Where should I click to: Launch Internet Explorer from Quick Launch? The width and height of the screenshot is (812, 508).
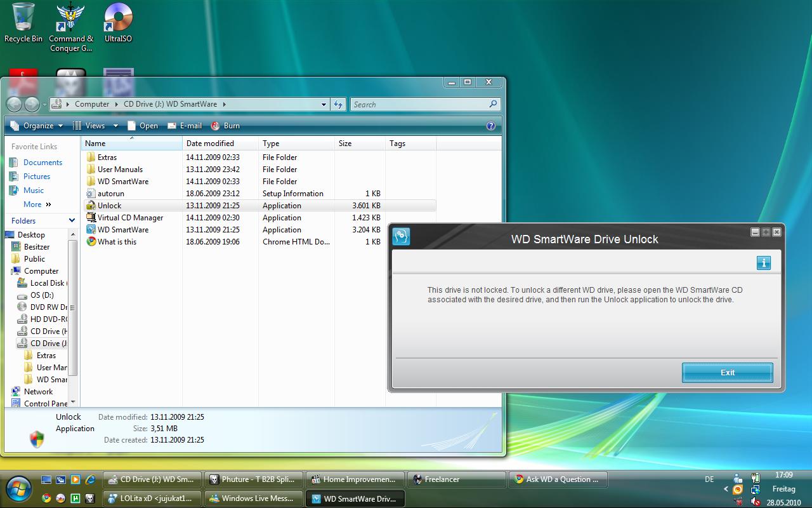pyautogui.click(x=90, y=479)
